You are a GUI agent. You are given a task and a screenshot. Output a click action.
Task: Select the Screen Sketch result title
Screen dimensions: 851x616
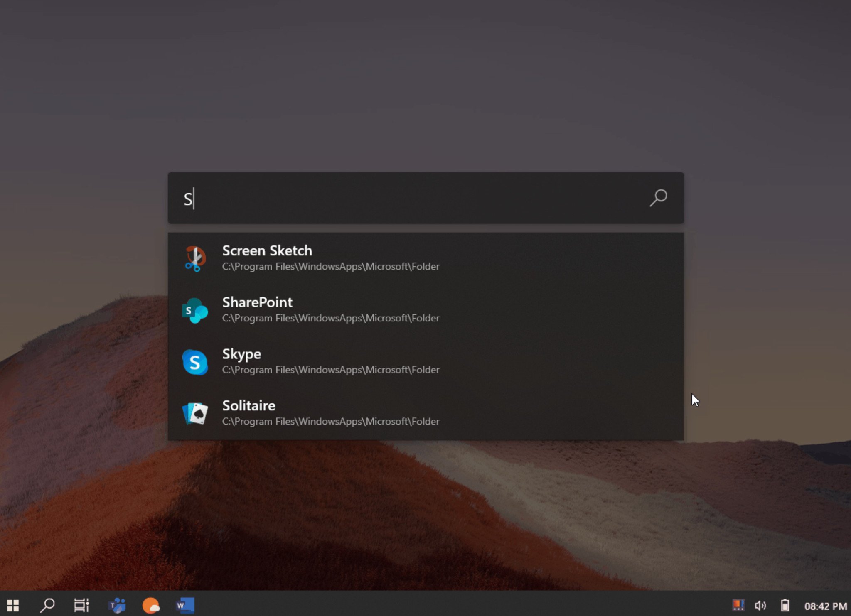(x=267, y=251)
